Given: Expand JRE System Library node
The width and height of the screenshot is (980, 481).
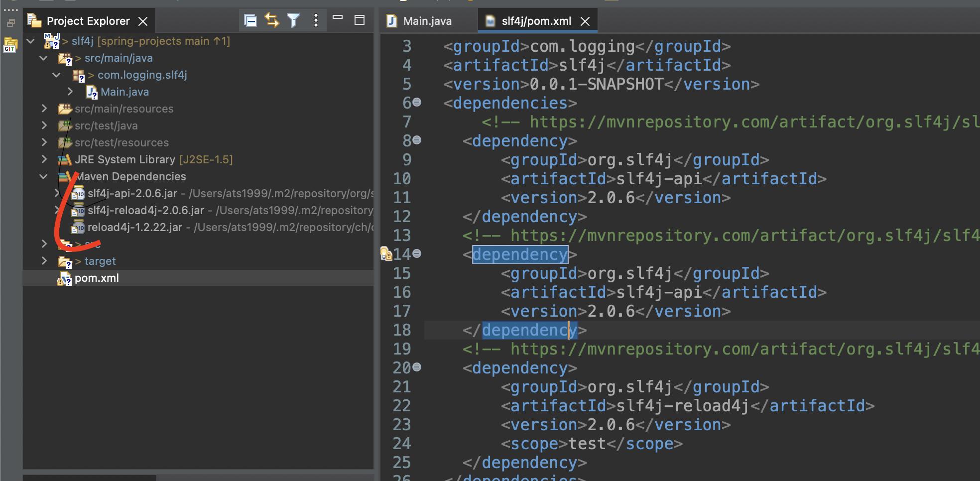Looking at the screenshot, I should point(44,160).
